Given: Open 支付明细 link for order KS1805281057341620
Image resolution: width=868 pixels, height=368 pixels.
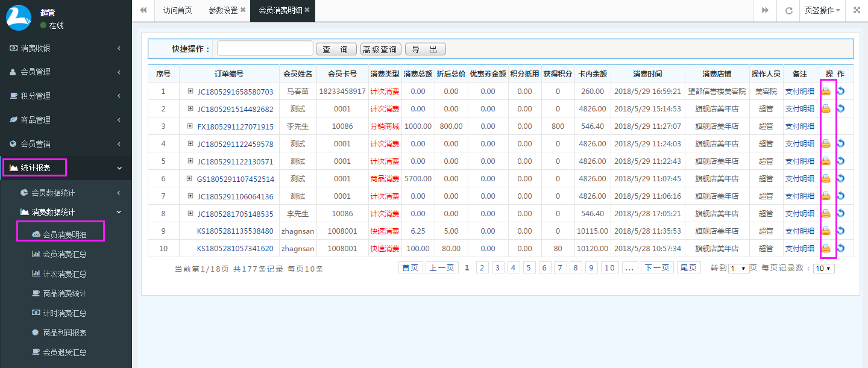Looking at the screenshot, I should [x=800, y=249].
